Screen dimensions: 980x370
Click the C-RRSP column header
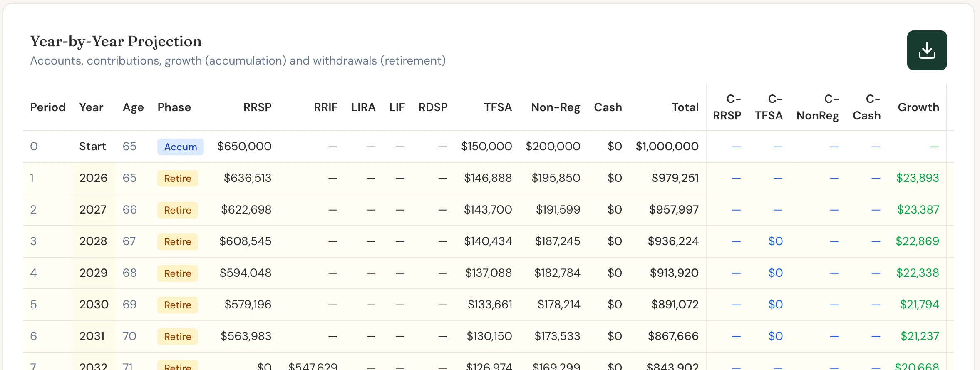727,107
